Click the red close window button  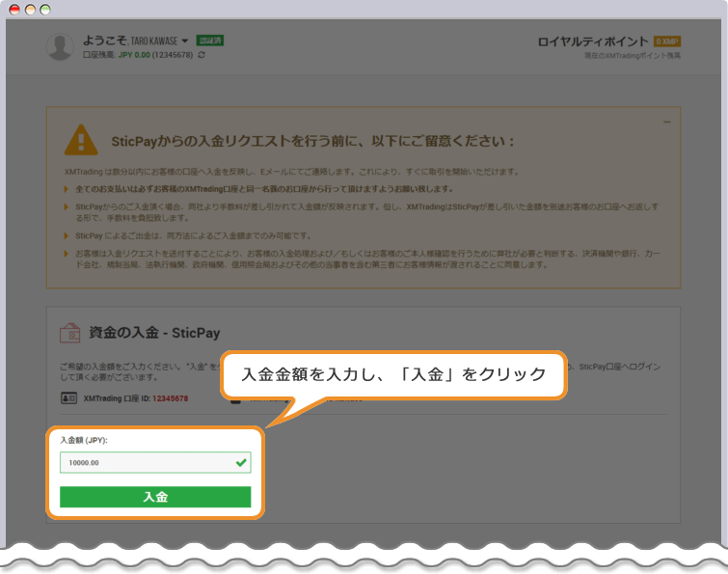[14, 10]
